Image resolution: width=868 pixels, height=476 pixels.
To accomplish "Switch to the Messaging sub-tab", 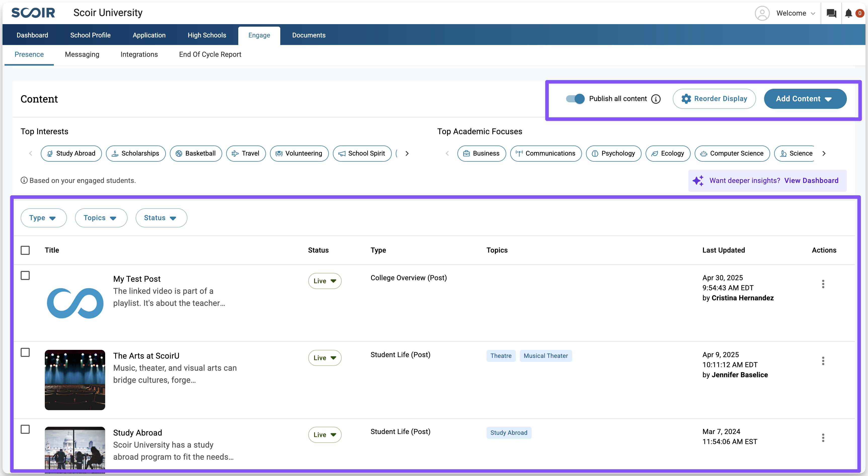I will pyautogui.click(x=82, y=55).
